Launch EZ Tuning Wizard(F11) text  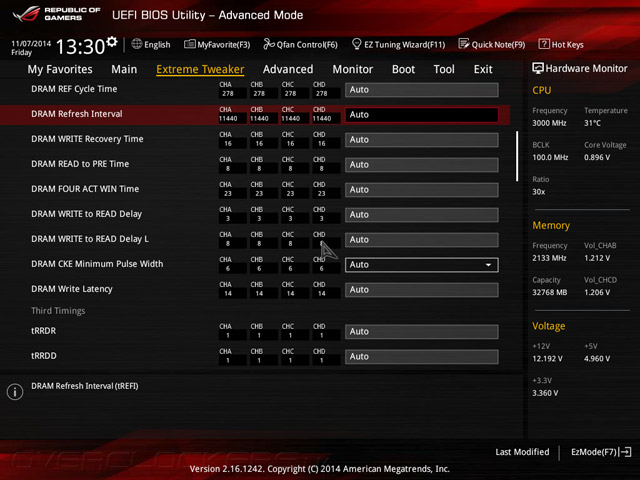tap(404, 44)
